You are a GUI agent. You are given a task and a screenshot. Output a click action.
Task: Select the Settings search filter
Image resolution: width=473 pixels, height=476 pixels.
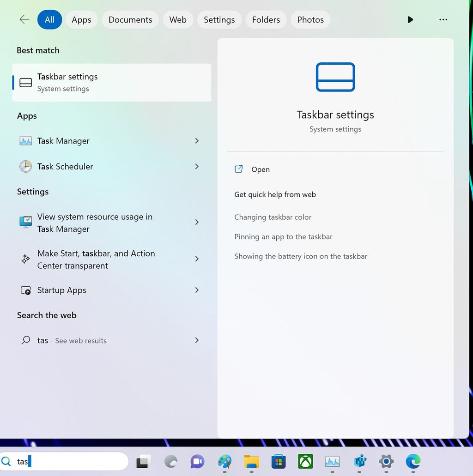219,19
